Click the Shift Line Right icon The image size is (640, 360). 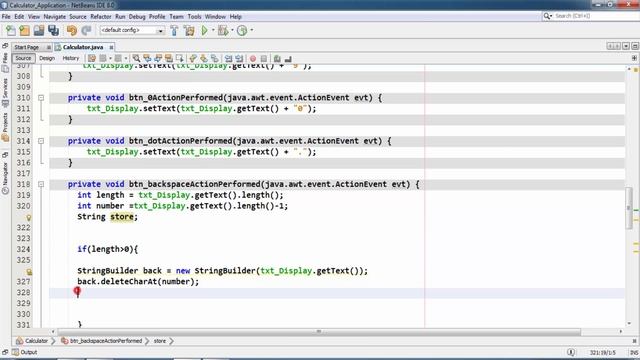tap(239, 58)
